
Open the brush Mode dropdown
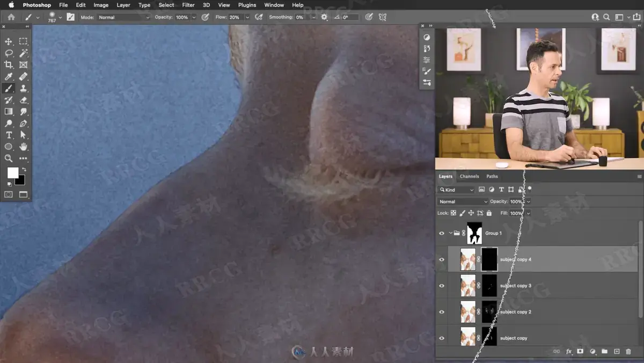[124, 17]
